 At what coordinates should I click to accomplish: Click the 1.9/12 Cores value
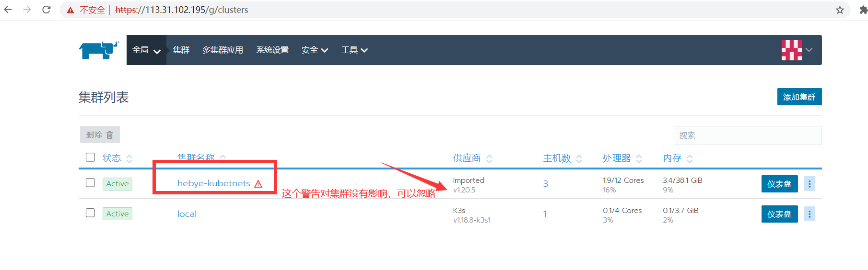pyautogui.click(x=623, y=180)
